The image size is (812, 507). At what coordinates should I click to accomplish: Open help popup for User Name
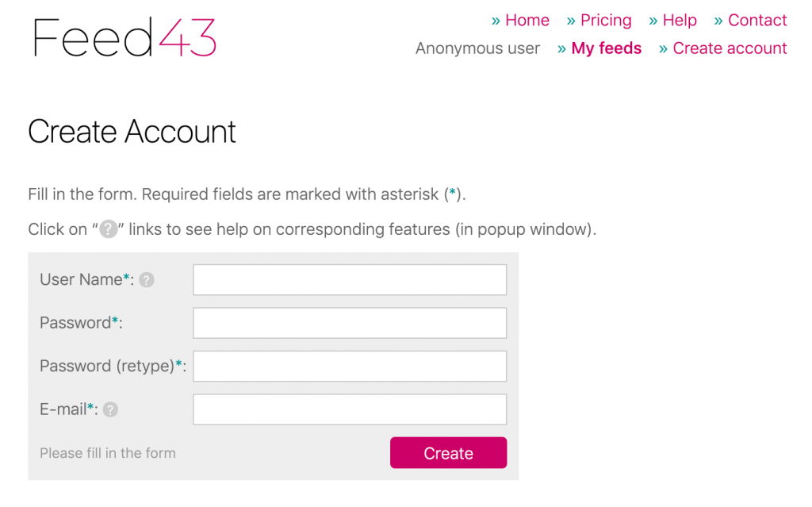click(x=147, y=280)
